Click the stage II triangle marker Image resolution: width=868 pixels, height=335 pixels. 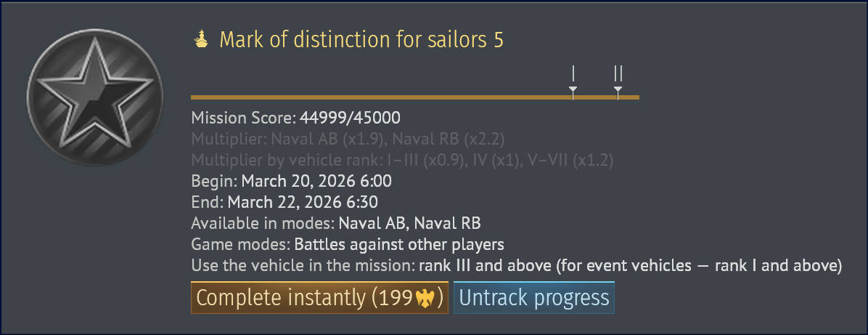click(x=618, y=89)
